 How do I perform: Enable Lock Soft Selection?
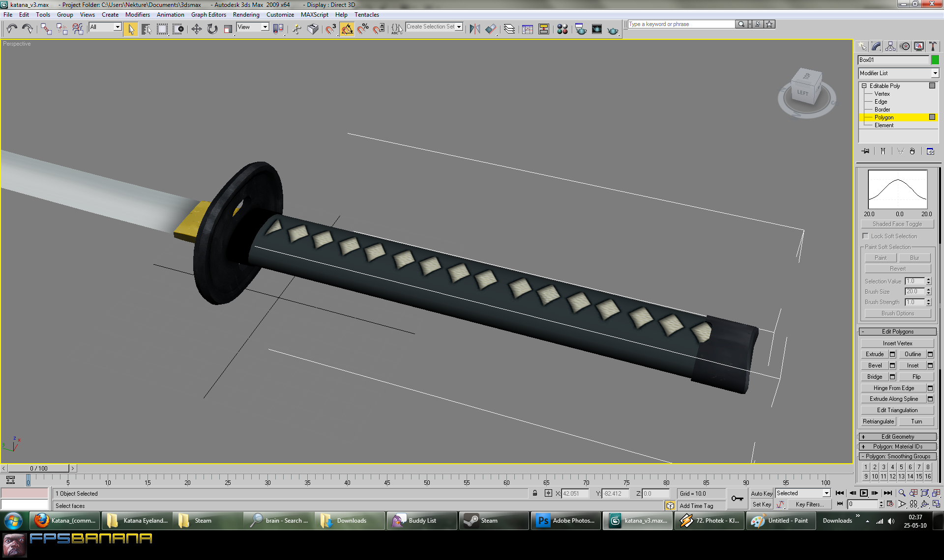coord(866,236)
